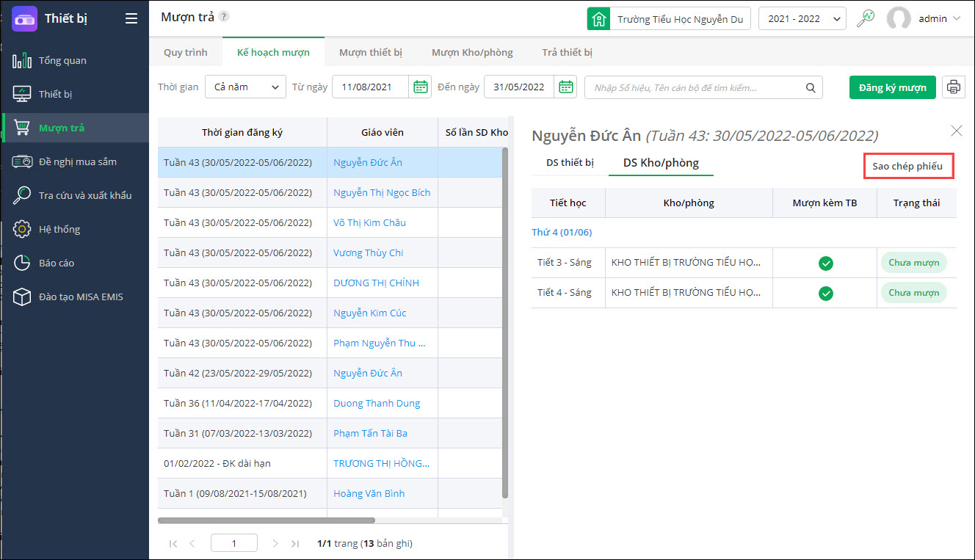Viewport: 975px width, 560px height.
Task: Open teacher link Nguyễn Thị Ngọc Bích
Action: coord(382,192)
